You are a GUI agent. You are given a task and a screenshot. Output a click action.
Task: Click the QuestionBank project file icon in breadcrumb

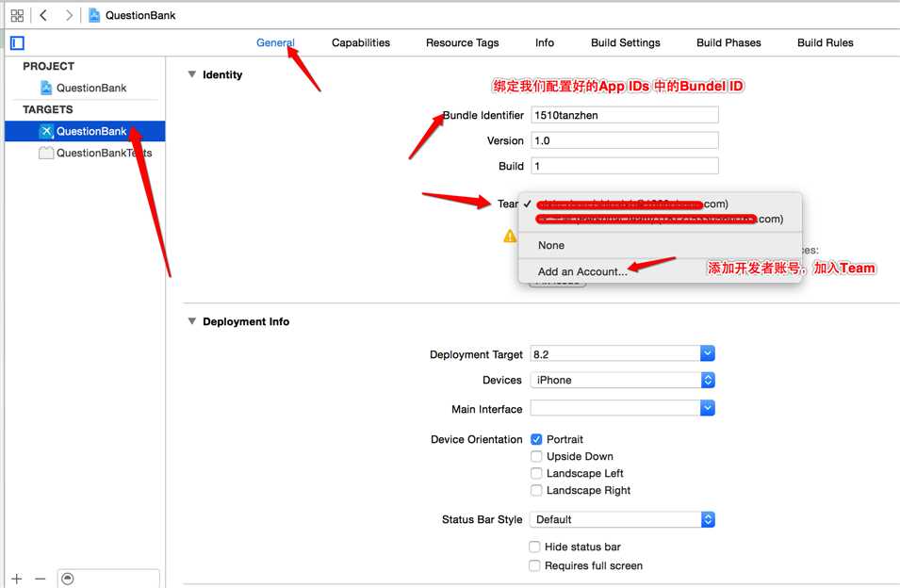[x=94, y=15]
